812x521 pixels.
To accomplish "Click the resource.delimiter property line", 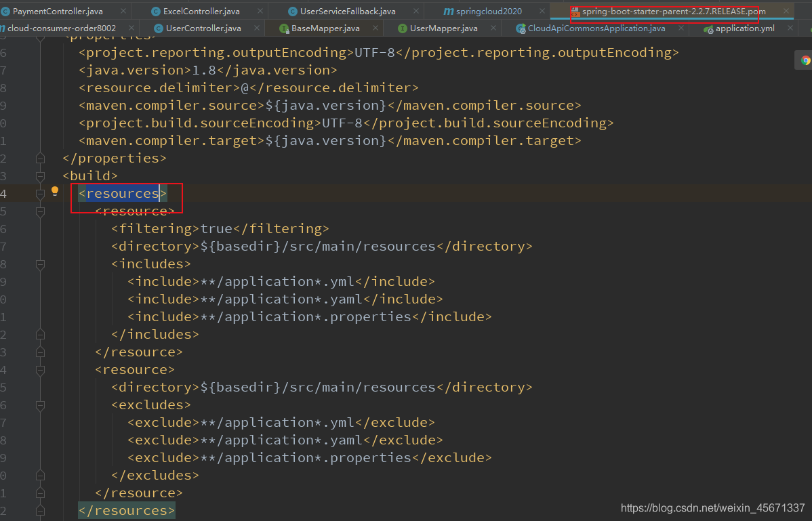I will point(249,87).
